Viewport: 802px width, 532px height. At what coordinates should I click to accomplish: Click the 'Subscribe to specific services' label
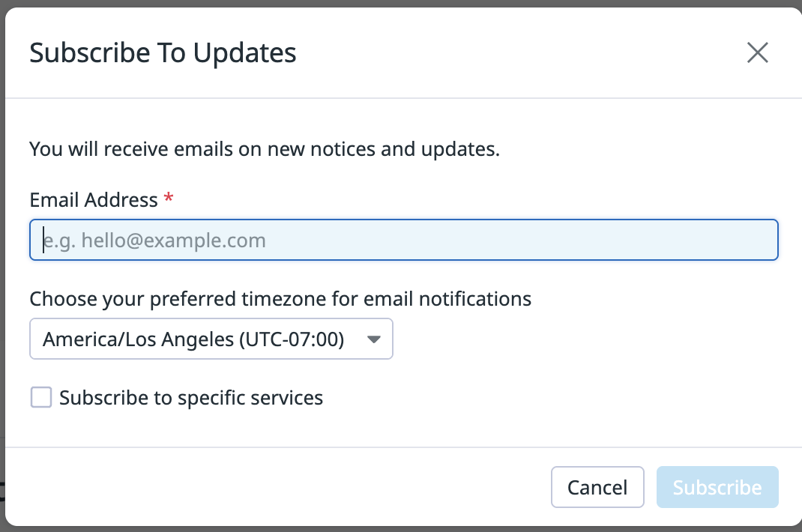(191, 397)
